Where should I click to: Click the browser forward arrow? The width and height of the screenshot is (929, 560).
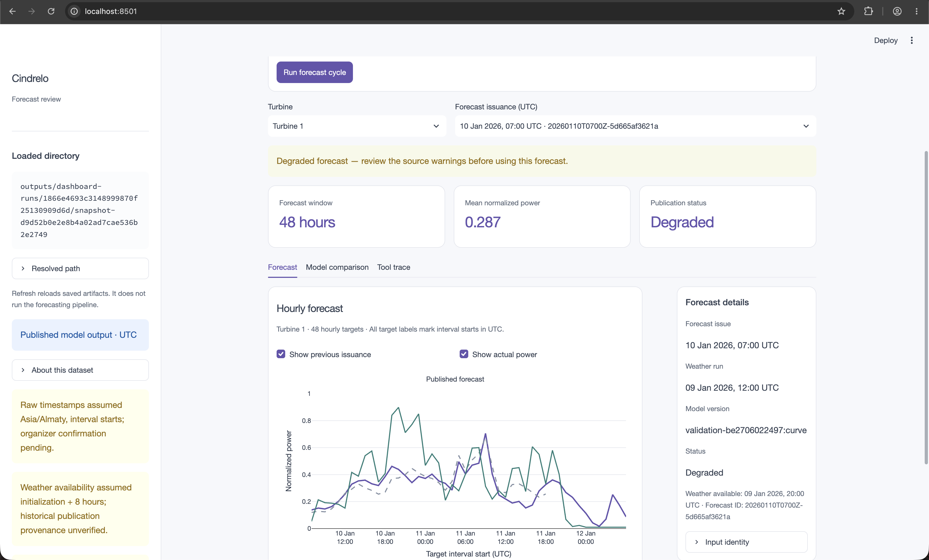(32, 11)
